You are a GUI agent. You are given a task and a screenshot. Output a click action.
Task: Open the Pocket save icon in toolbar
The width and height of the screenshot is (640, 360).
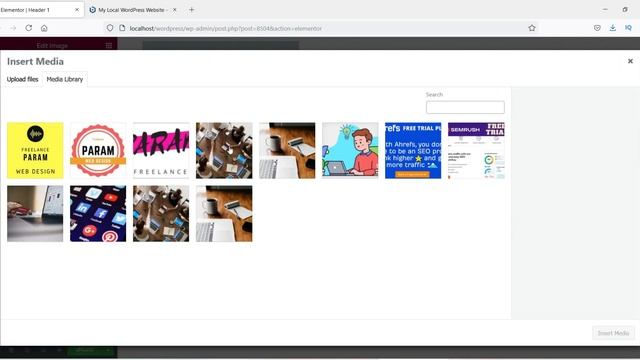pos(597,28)
